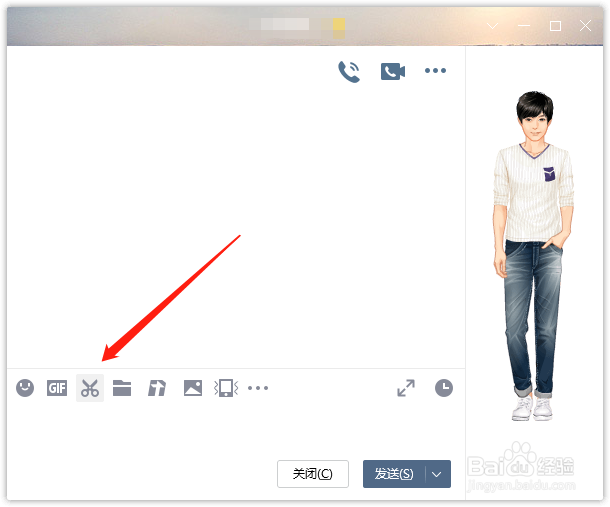610x507 pixels.
Task: Send a file via folder icon
Action: (x=122, y=388)
